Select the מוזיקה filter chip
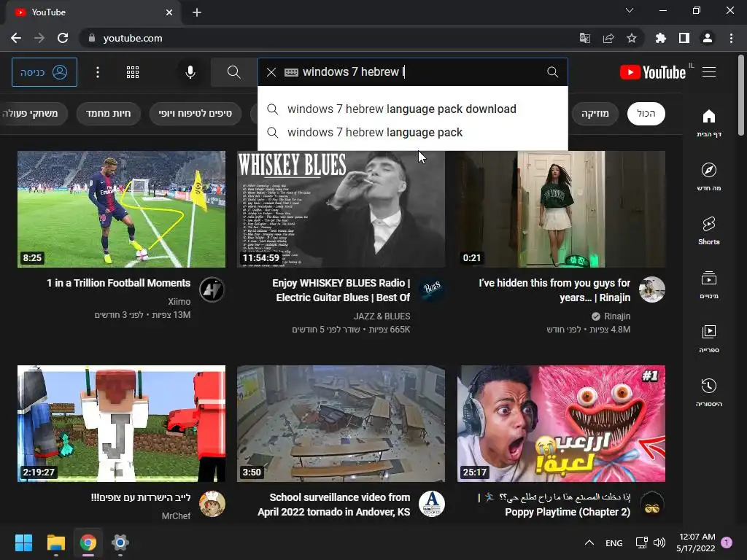Viewport: 747px width, 560px height. click(595, 113)
